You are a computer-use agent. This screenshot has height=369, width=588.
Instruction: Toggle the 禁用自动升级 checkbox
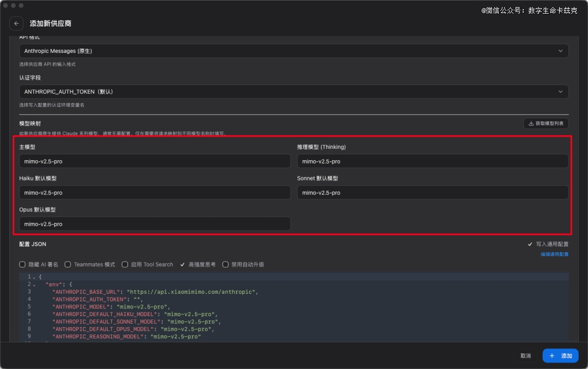[225, 264]
